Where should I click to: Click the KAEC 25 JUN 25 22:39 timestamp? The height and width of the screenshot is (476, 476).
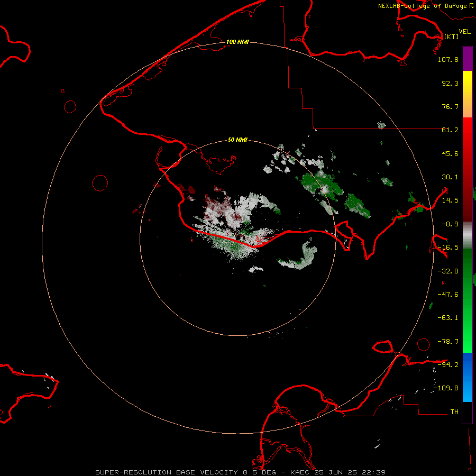(338, 472)
